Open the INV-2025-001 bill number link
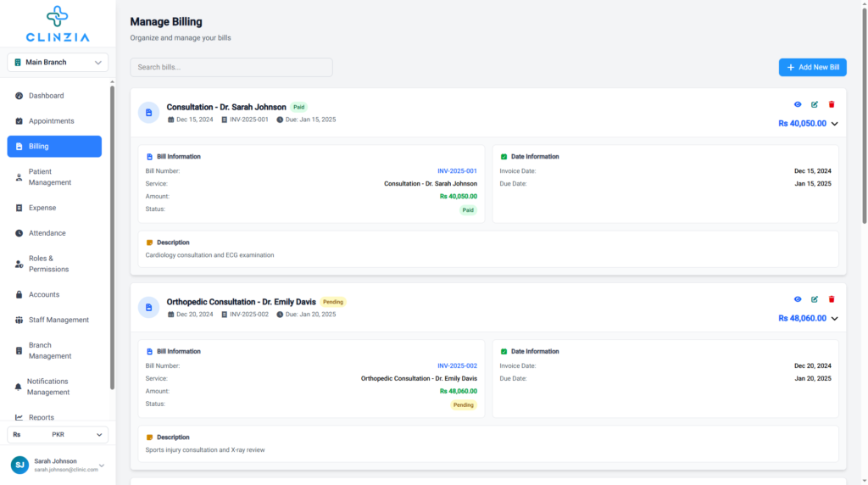The height and width of the screenshot is (485, 868). coord(457,171)
